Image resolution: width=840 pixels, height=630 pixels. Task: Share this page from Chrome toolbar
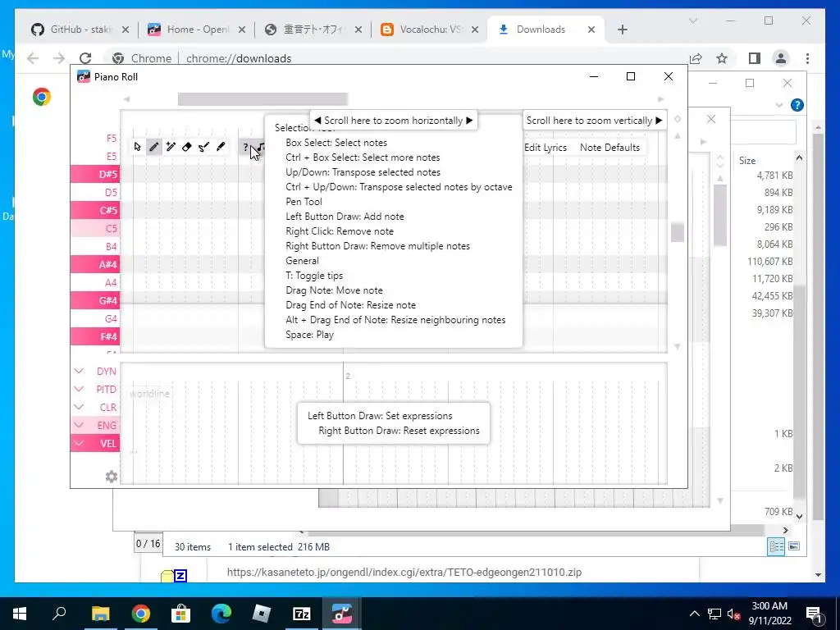point(696,58)
